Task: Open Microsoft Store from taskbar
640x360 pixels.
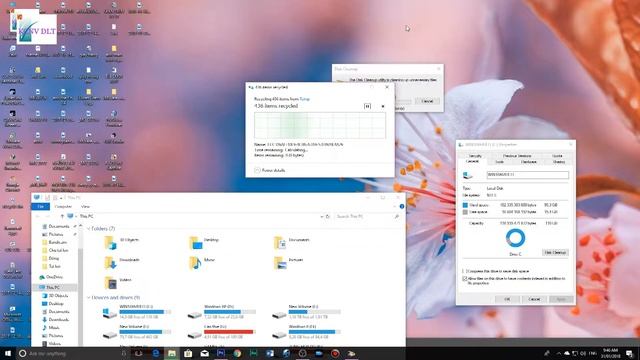Action: (x=188, y=353)
